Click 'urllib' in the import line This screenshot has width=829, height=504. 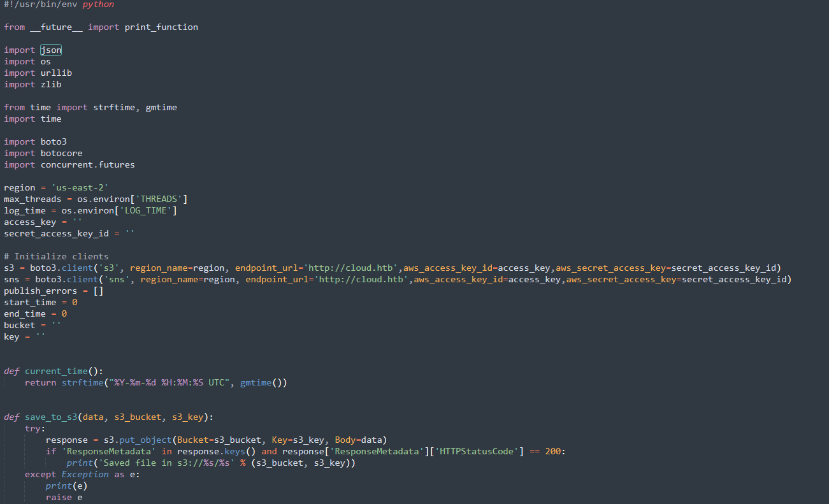click(x=56, y=73)
